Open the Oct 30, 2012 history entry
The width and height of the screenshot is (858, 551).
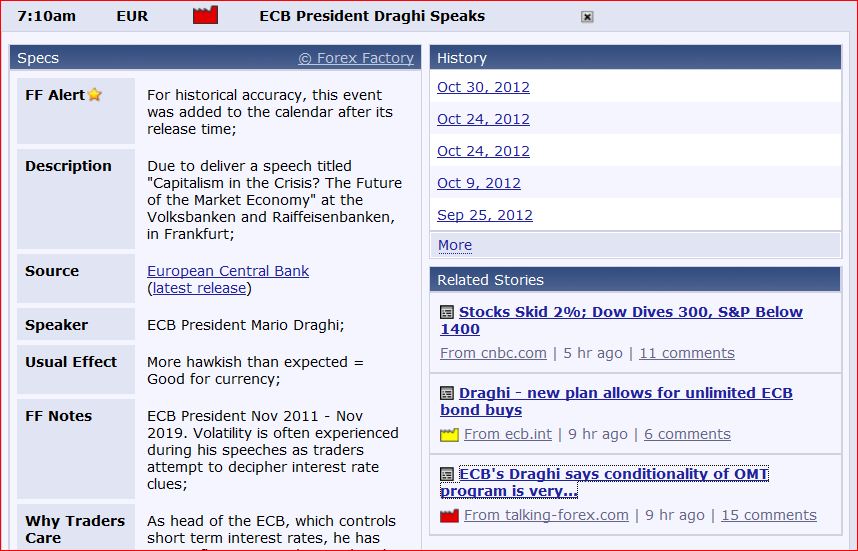point(483,87)
